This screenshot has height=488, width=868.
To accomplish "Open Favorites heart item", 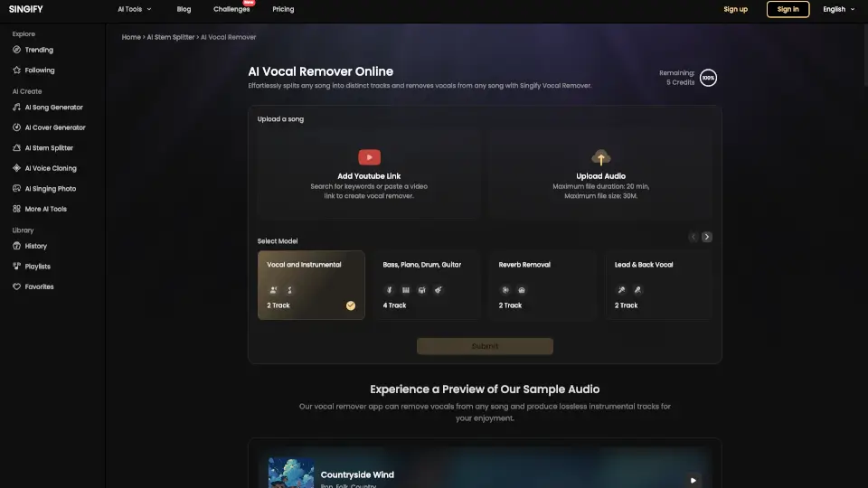I will click(39, 286).
